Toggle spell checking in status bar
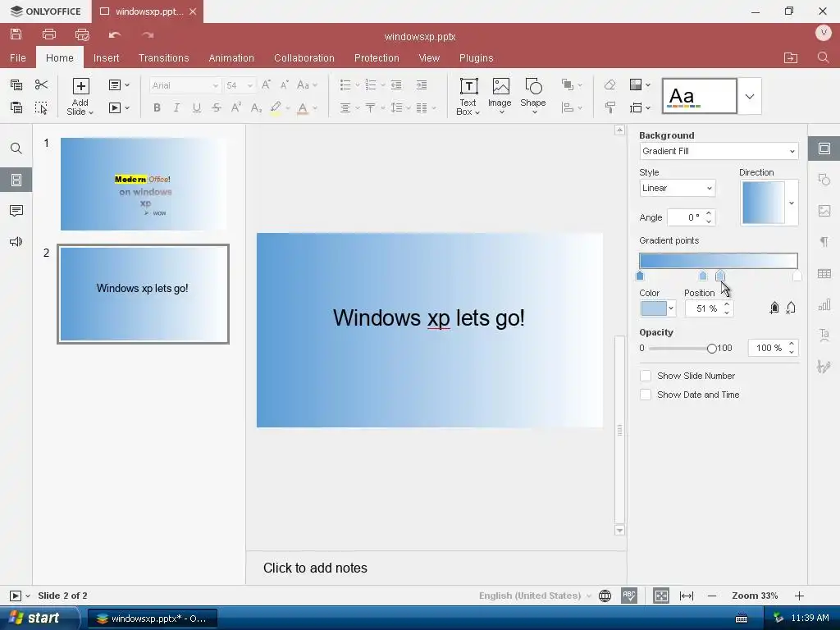 [x=629, y=596]
